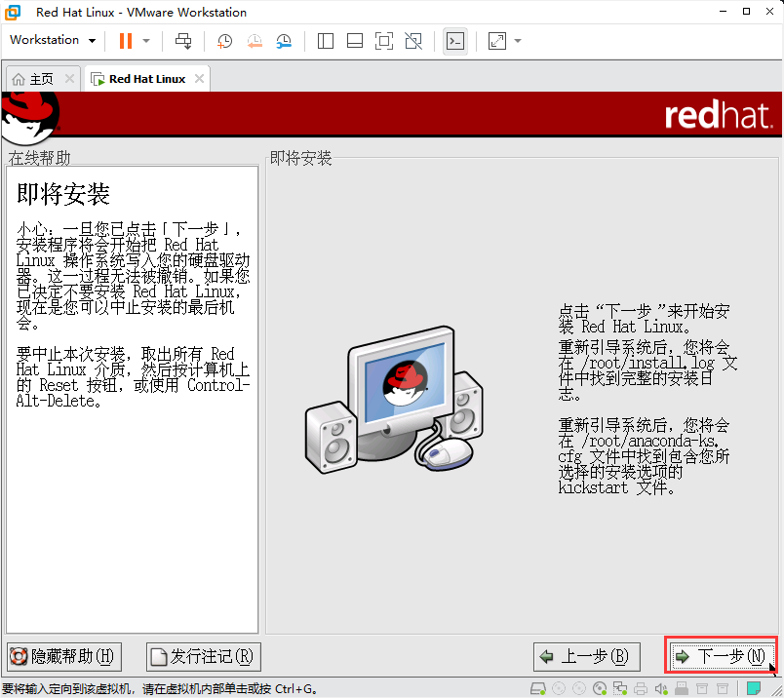Screen dimensions: 784x698
Task: Click the VMware Workstation title bar icon
Action: click(x=13, y=12)
